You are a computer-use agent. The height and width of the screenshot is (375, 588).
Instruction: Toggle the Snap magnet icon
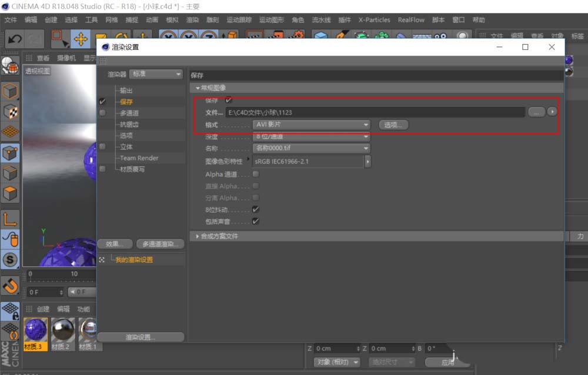[10, 286]
